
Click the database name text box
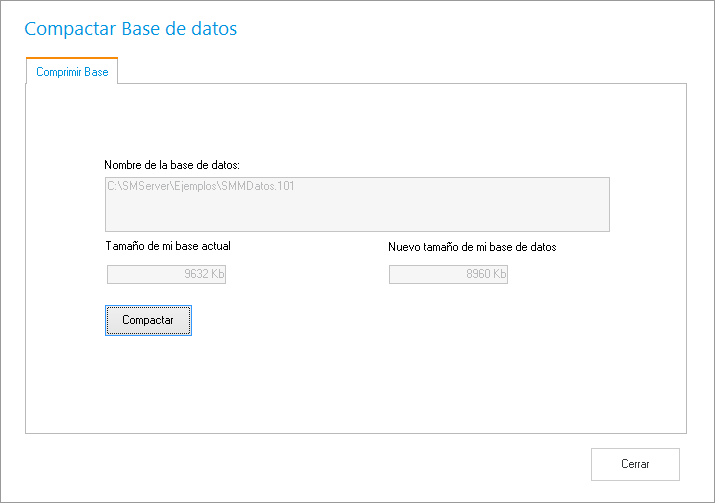pos(357,205)
